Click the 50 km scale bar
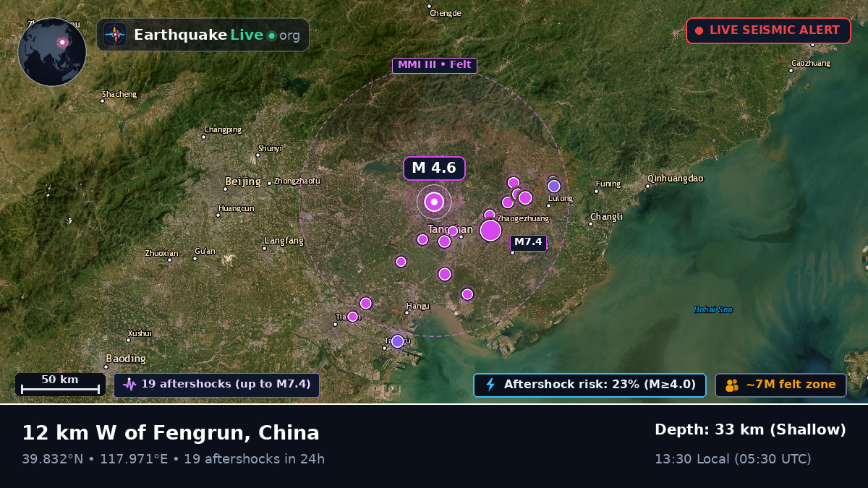868x488 pixels. click(x=60, y=385)
